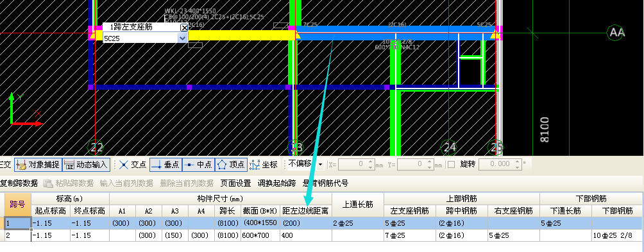This screenshot has width=644, height=252.
Task: Check the 旋转 rotation checkbox
Action: point(452,165)
